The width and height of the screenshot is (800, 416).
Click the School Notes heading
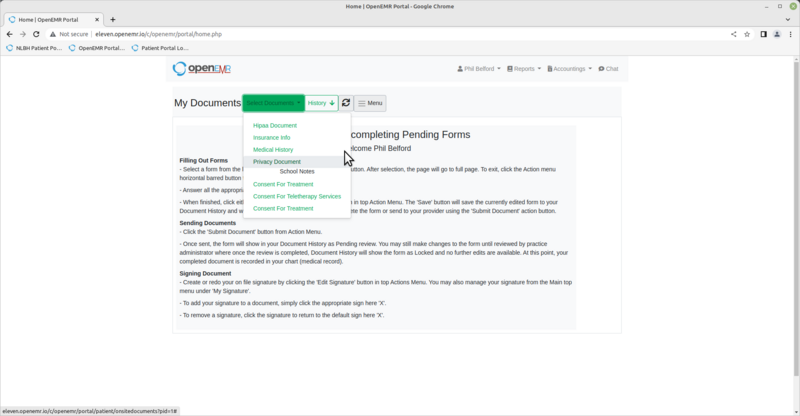297,172
